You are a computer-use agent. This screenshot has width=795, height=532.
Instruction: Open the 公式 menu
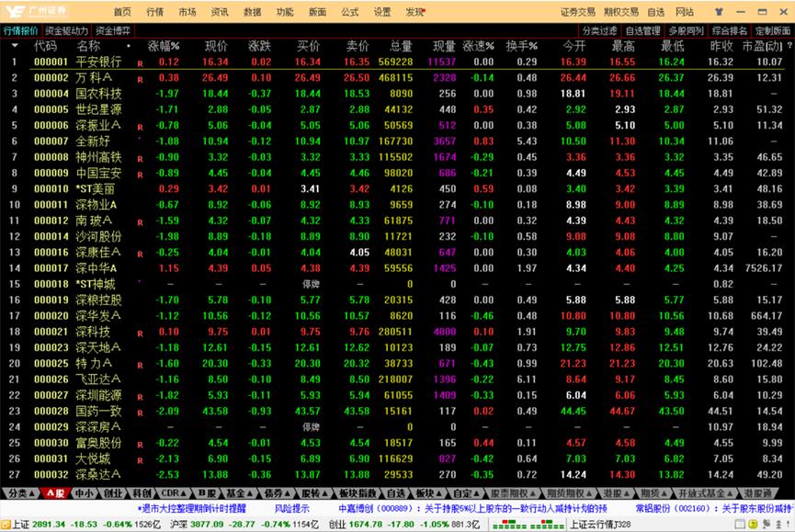pos(350,12)
